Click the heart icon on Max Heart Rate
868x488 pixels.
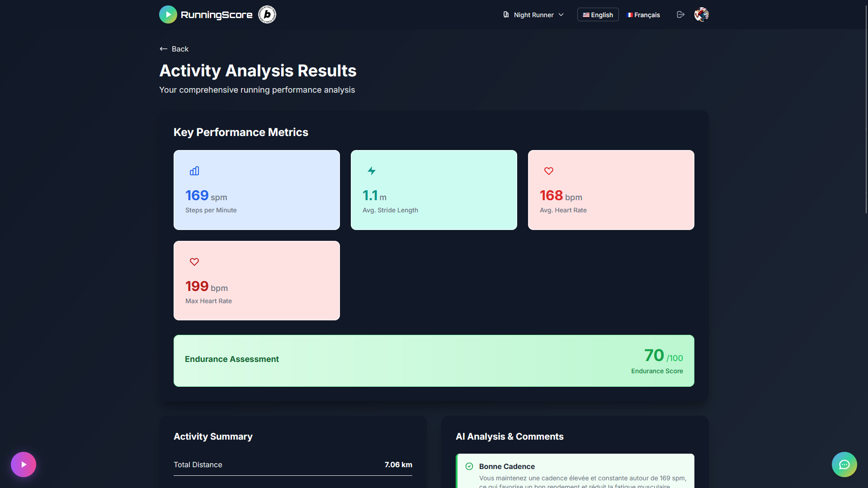(x=194, y=262)
